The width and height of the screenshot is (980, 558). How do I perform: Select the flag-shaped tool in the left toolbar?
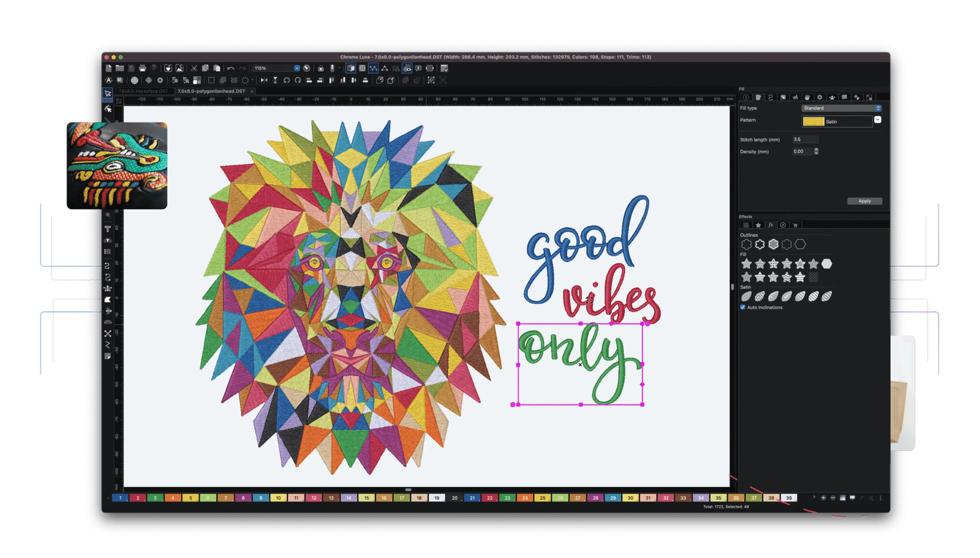point(108,300)
